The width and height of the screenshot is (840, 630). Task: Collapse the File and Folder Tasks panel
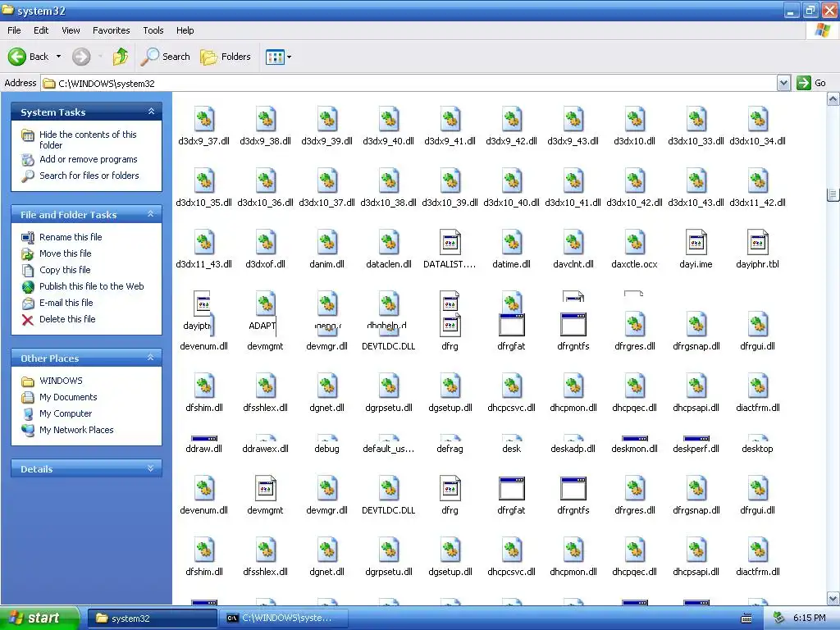[x=151, y=214]
